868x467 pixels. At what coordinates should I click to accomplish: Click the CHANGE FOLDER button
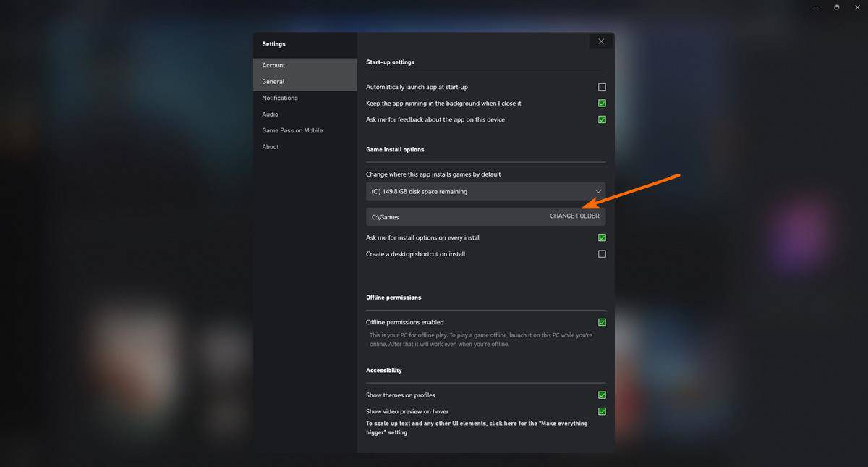pyautogui.click(x=574, y=216)
